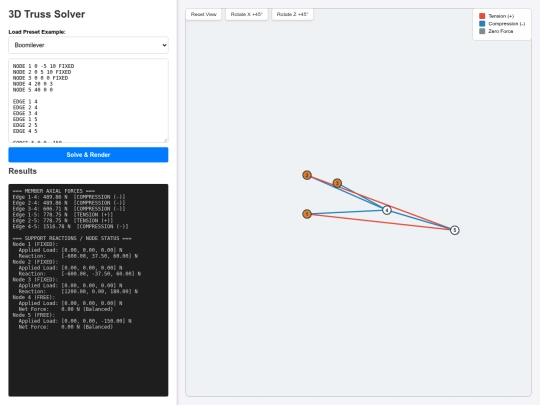This screenshot has width=540, height=405.
Task: Click the 'Load Preset Example:' label
Action: pyautogui.click(x=37, y=32)
